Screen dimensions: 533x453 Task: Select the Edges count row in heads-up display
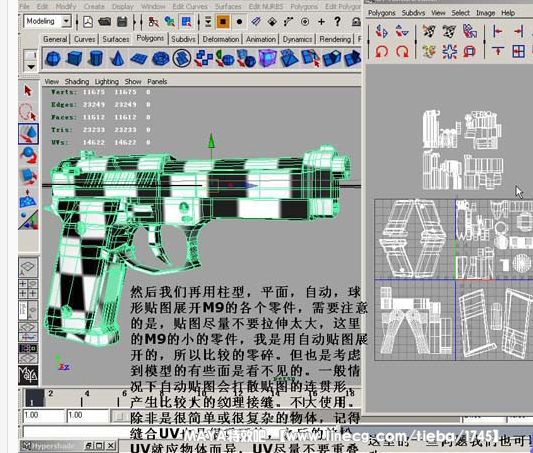point(101,105)
